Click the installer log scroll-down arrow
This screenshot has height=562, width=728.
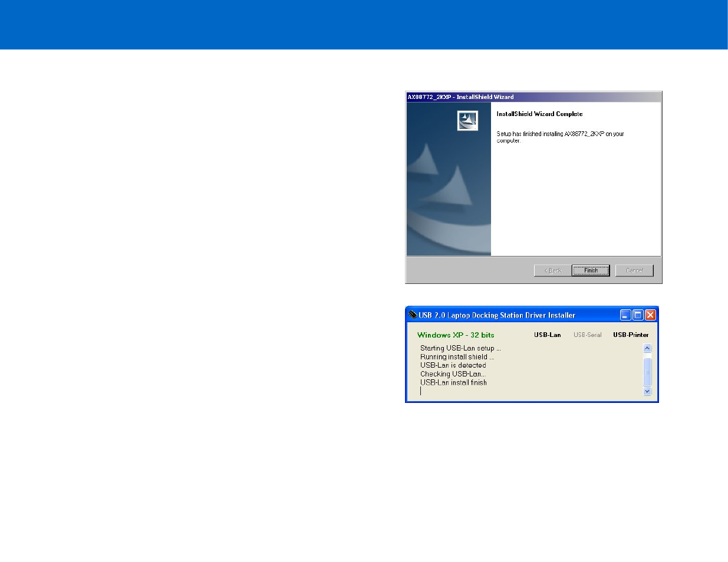647,391
